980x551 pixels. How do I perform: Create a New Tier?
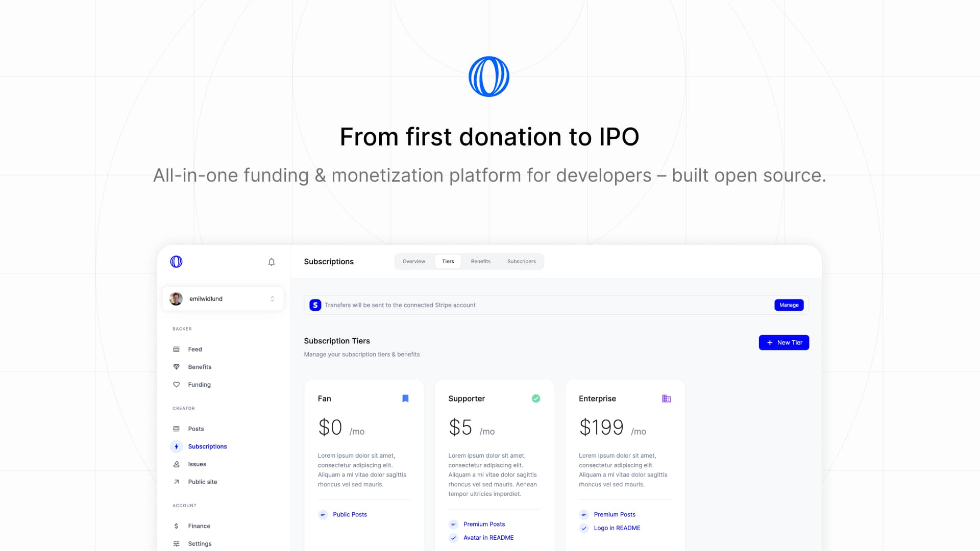784,343
